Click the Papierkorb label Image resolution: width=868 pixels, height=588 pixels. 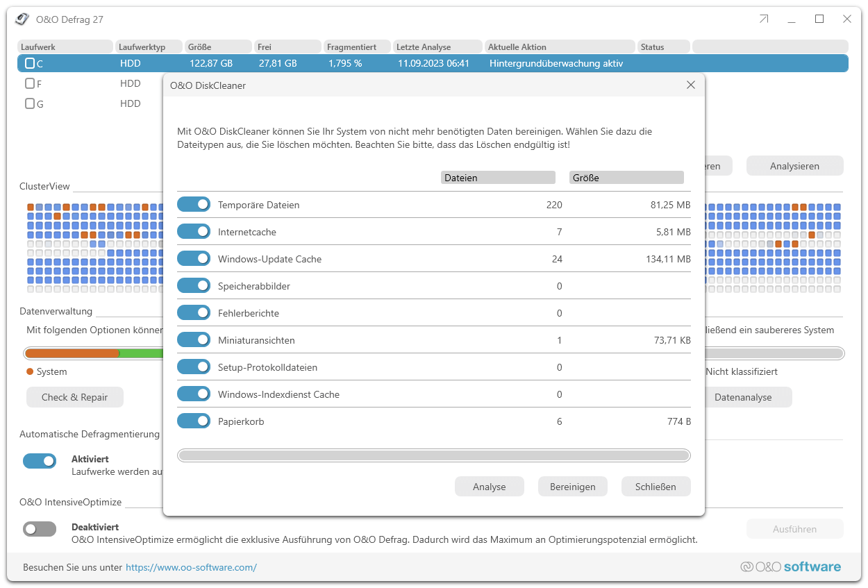(241, 421)
